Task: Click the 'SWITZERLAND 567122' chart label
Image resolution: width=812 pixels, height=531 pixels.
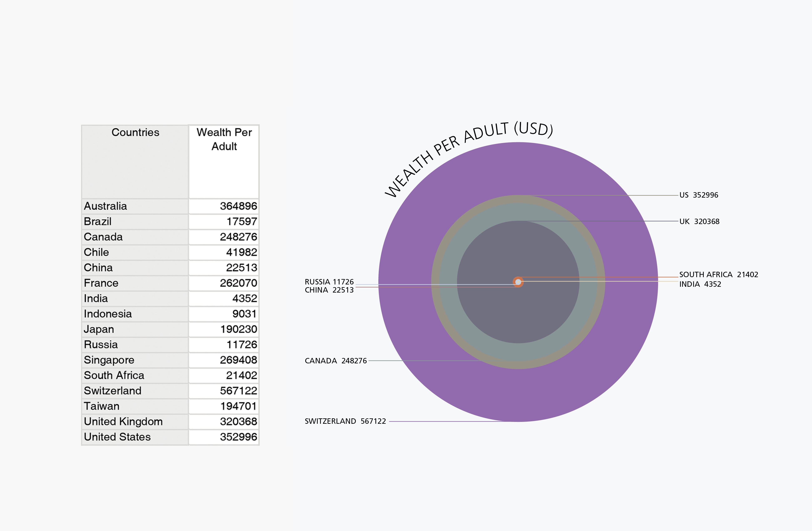Action: click(345, 421)
